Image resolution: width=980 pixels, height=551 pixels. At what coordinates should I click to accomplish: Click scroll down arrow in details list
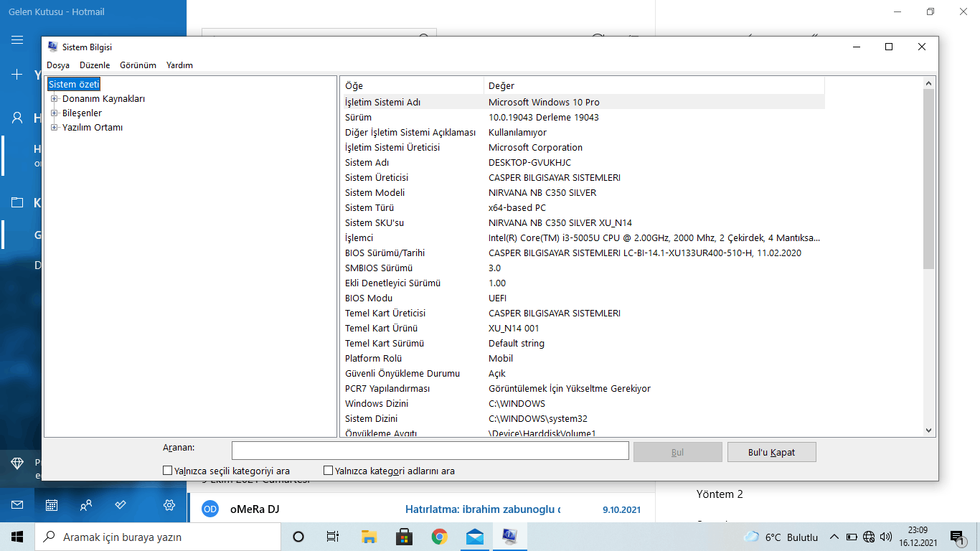pyautogui.click(x=929, y=430)
